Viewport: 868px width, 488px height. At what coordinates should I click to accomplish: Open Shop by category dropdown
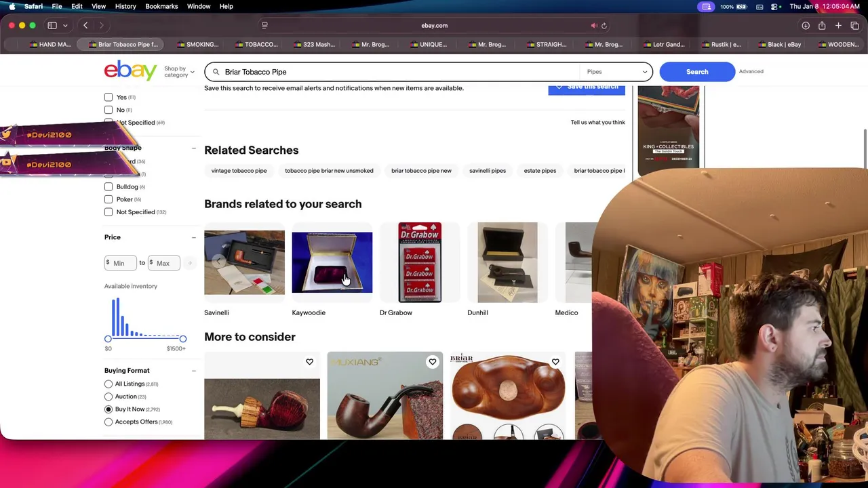pos(179,72)
